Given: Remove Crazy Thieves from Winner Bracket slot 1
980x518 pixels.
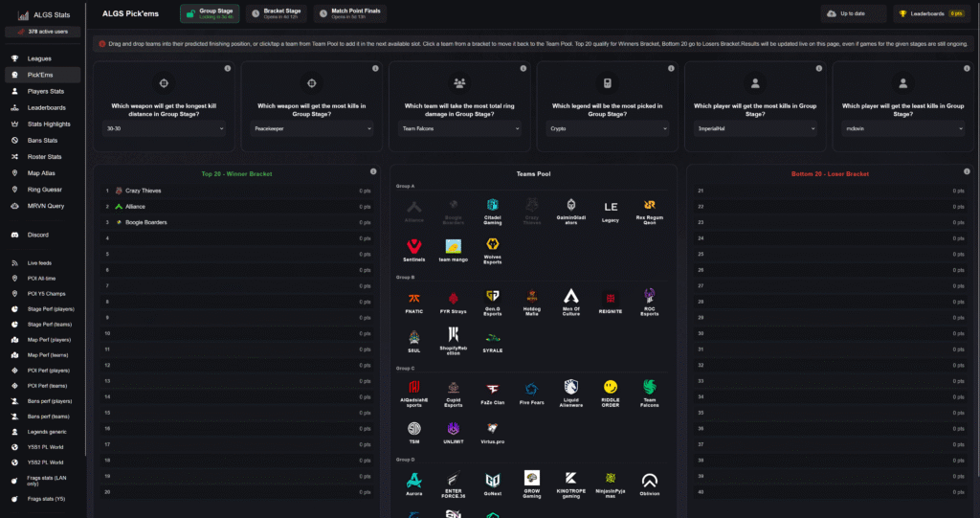Looking at the screenshot, I should [144, 191].
